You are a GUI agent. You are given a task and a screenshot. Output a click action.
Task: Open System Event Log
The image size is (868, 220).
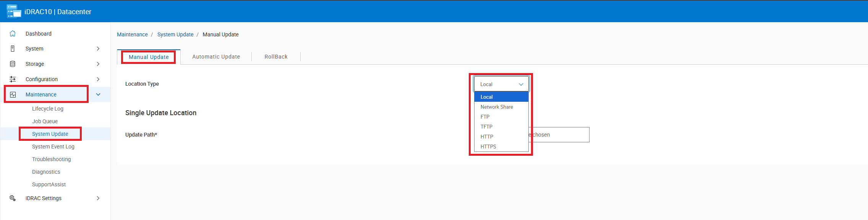click(53, 147)
